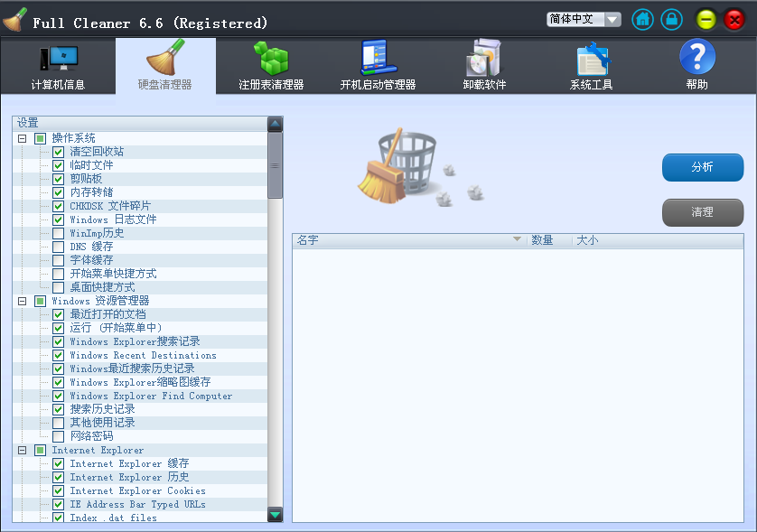Uncheck 清空回收站
757x532 pixels.
tap(59, 152)
